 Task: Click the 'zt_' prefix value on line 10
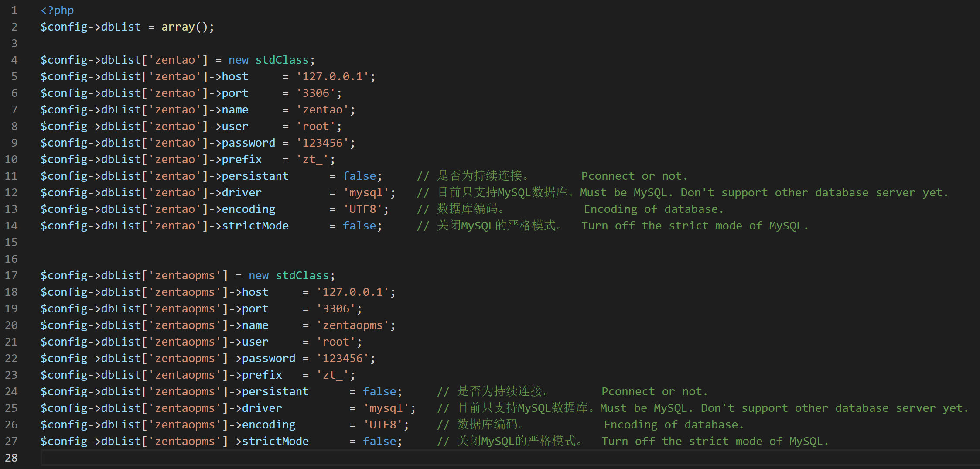[312, 159]
